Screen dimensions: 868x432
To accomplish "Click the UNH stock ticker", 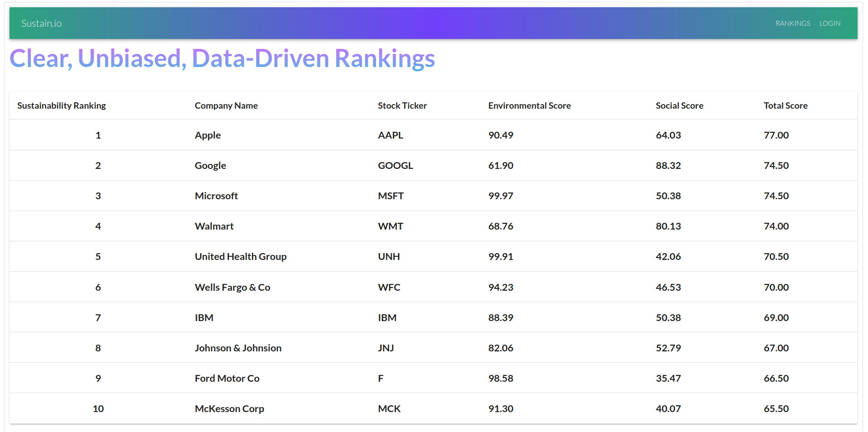I will pyautogui.click(x=389, y=257).
